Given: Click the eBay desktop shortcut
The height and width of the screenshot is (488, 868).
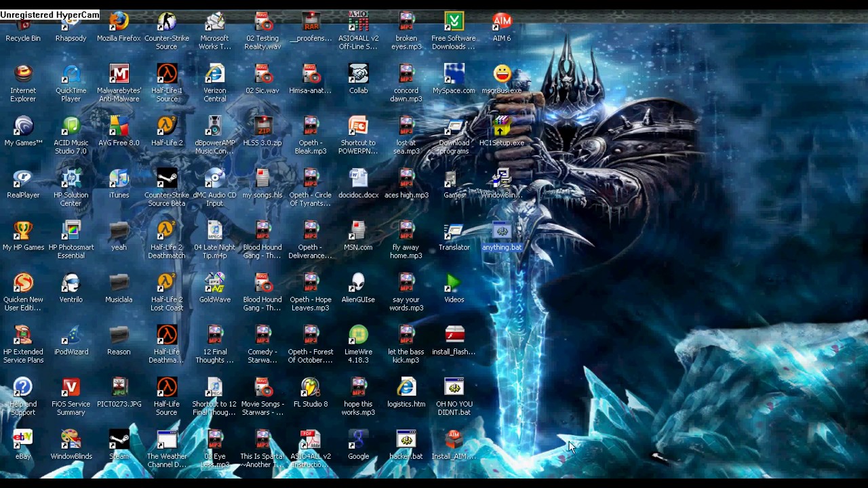Looking at the screenshot, I should tap(23, 444).
